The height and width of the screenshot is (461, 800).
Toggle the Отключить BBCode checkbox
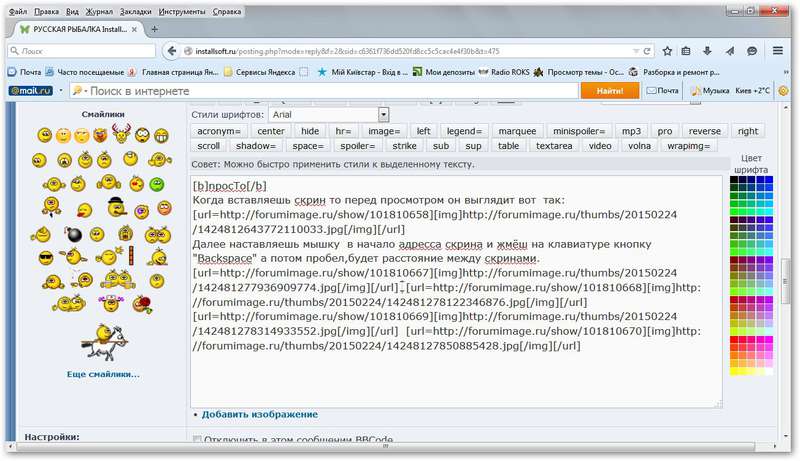tap(197, 439)
